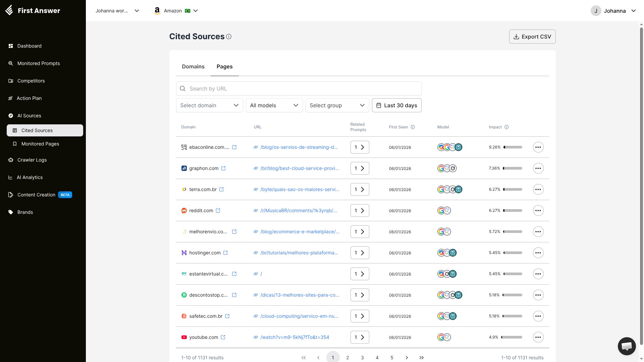The height and width of the screenshot is (362, 644).
Task: Click the Cited Sources info icon
Action: point(229,37)
